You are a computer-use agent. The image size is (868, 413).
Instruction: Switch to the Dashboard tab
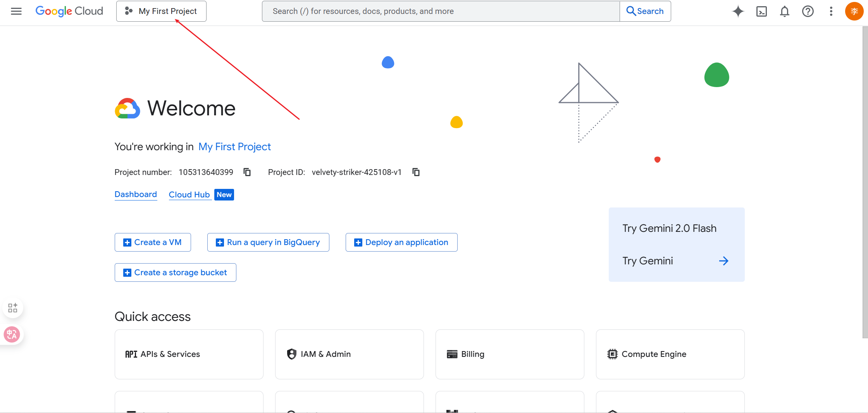[x=136, y=194]
